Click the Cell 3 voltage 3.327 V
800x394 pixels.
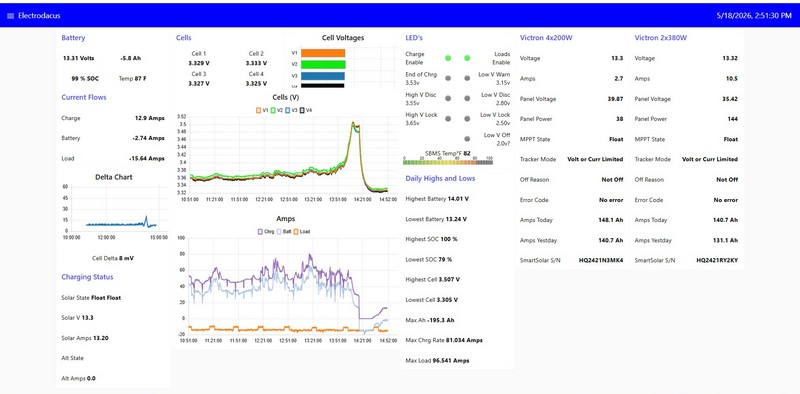[199, 83]
